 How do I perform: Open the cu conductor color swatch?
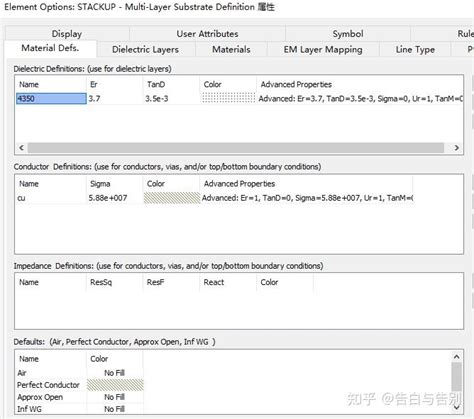click(x=172, y=198)
